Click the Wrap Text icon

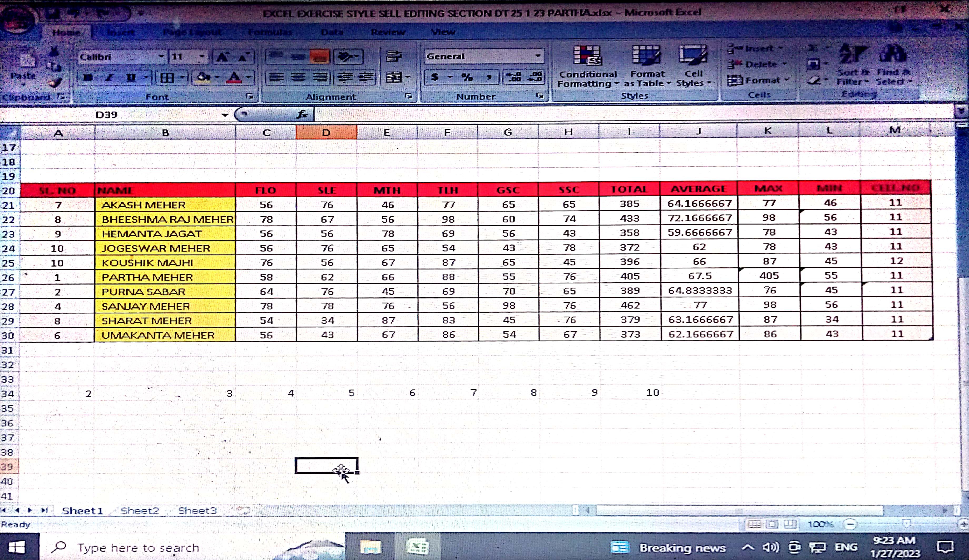394,57
